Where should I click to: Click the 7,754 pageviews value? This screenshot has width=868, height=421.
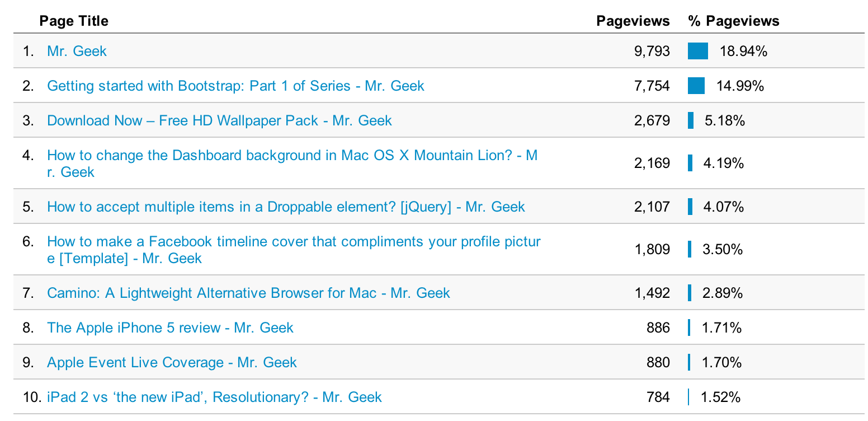(652, 86)
